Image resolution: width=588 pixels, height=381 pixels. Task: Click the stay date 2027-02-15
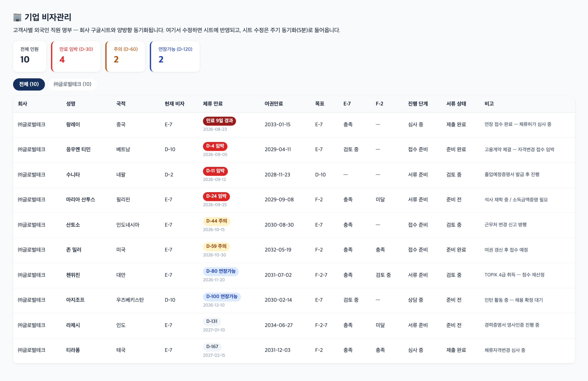click(x=214, y=355)
